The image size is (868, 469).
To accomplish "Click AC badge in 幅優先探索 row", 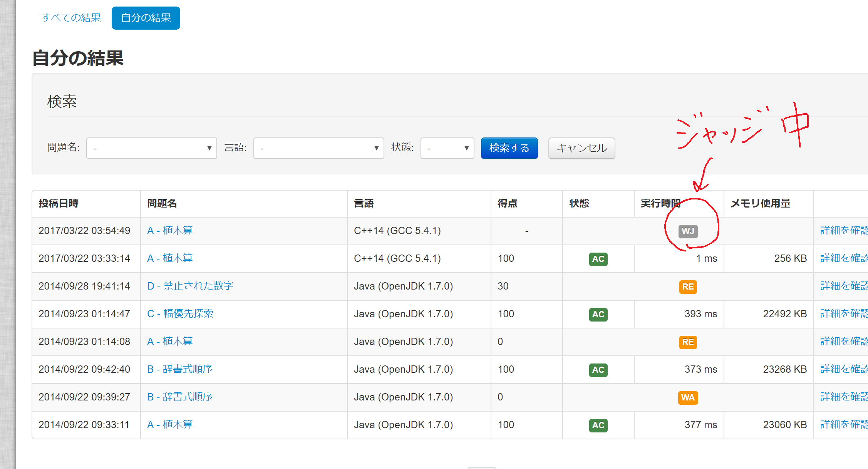I will click(x=598, y=314).
